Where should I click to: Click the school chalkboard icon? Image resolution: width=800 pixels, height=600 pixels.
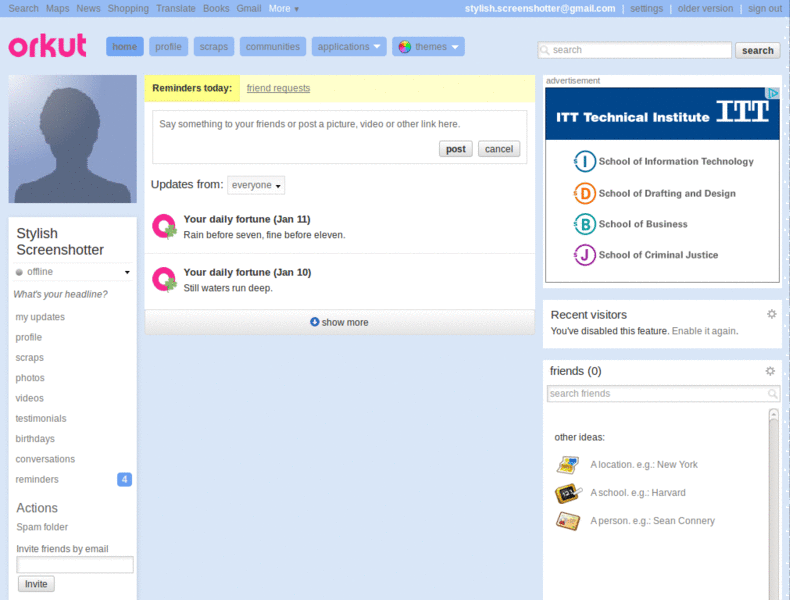pos(568,493)
